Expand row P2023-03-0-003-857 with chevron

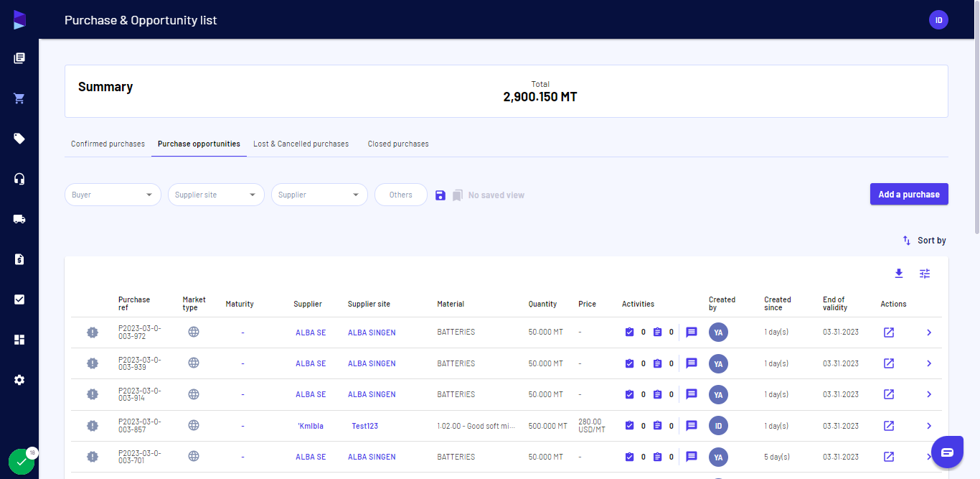click(x=929, y=426)
